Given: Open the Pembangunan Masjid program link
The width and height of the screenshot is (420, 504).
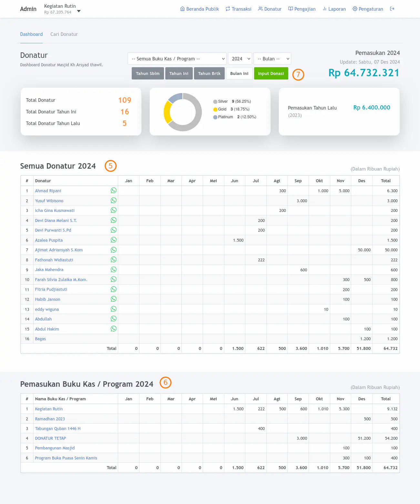Looking at the screenshot, I should pyautogui.click(x=55, y=448).
